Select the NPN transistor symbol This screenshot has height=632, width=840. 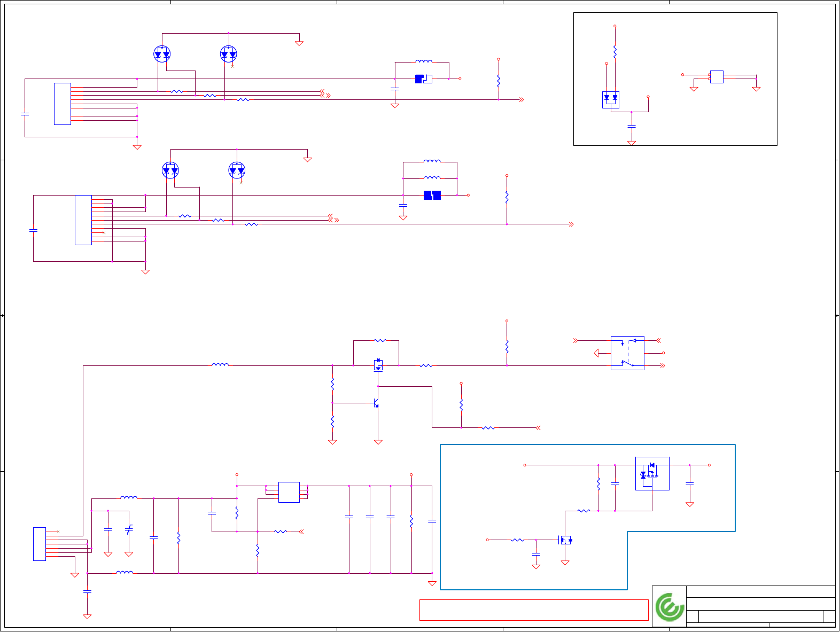coord(376,403)
